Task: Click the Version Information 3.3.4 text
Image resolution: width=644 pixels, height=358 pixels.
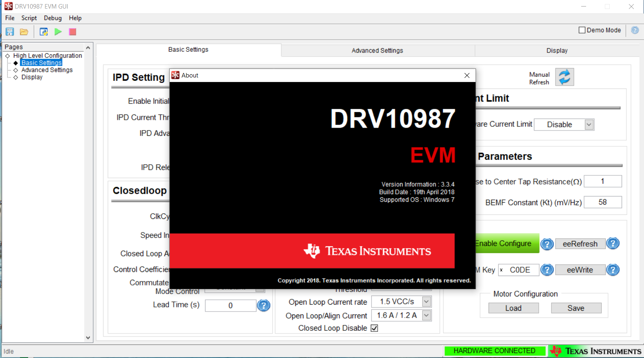Action: tap(418, 184)
